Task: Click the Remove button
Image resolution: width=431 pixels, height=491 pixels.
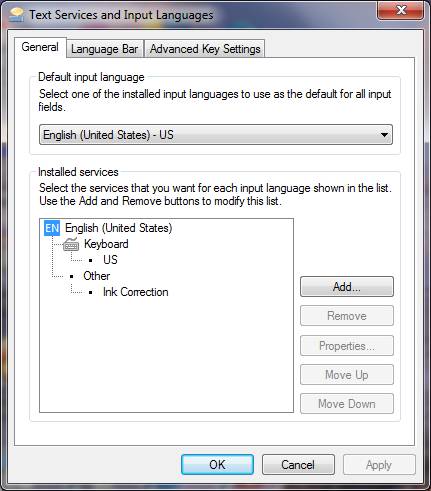Action: point(347,316)
